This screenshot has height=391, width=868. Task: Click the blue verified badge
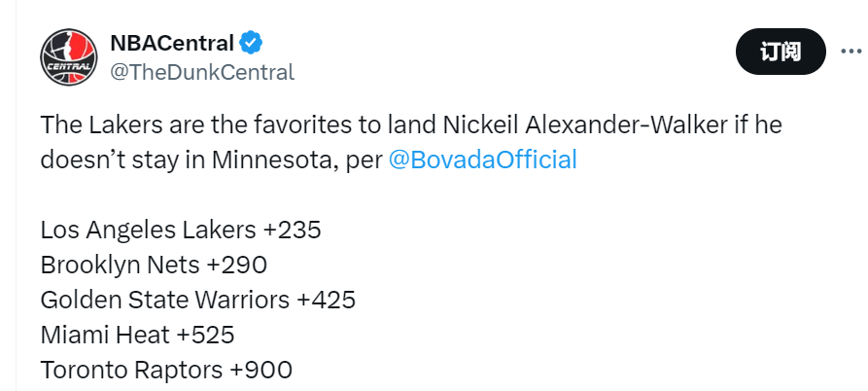point(251,43)
